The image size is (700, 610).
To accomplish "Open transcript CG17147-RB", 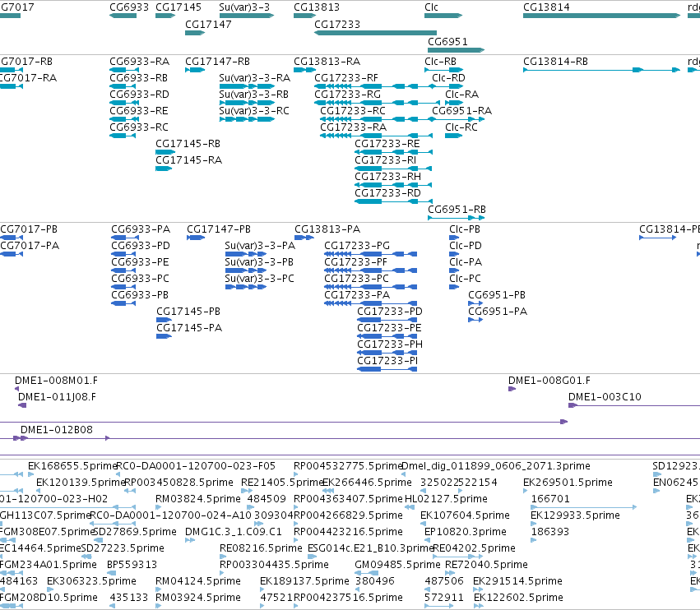I will coord(217,61).
